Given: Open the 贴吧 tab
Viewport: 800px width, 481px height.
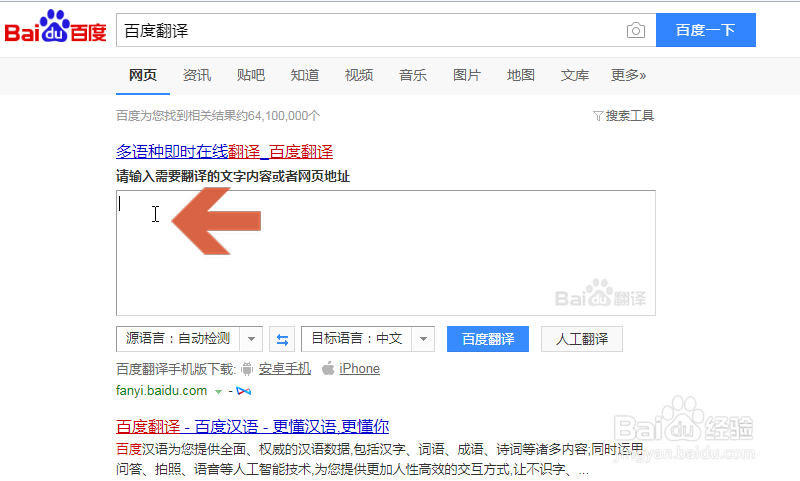Looking at the screenshot, I should pos(251,75).
